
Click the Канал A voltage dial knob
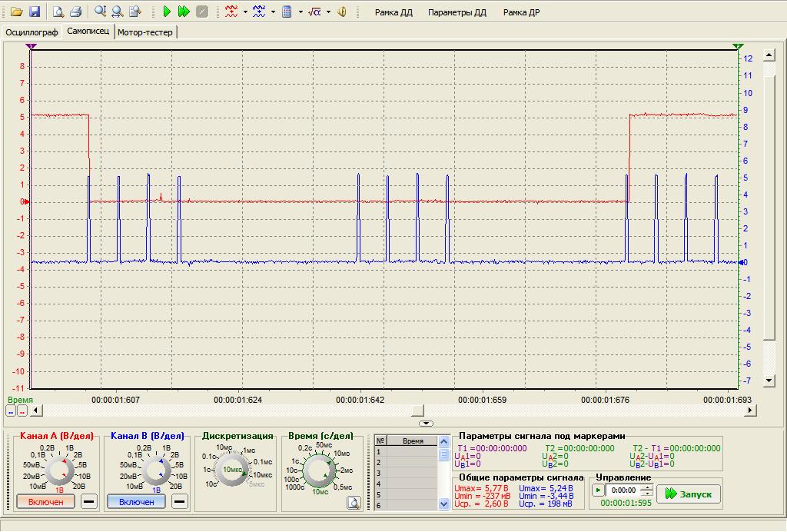(x=59, y=470)
